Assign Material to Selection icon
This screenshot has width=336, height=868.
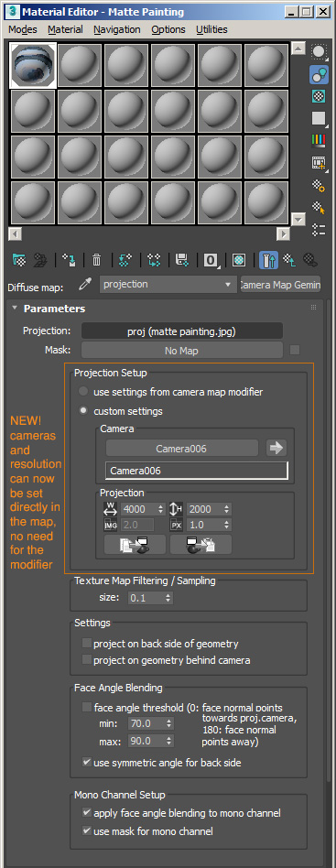pos(69,259)
